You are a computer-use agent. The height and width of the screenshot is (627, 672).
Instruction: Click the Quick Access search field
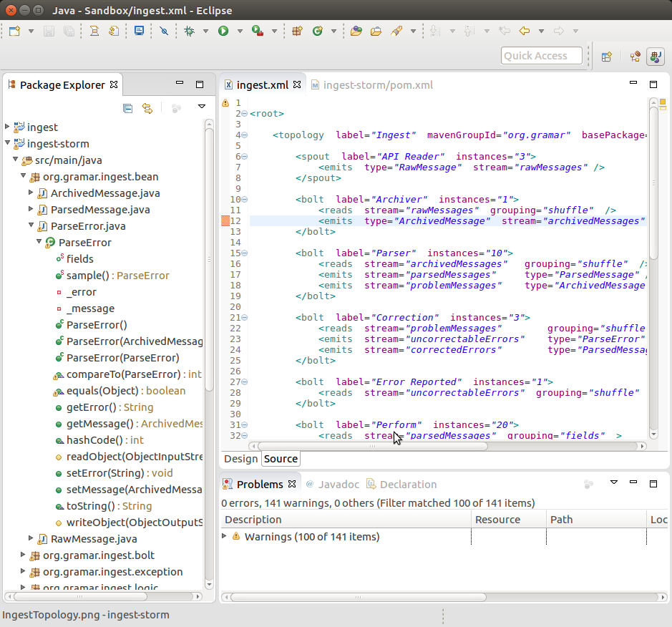(x=540, y=56)
